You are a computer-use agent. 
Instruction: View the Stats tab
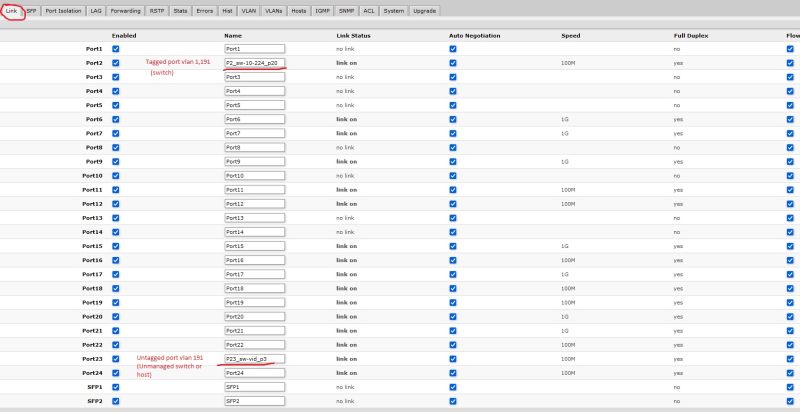(x=180, y=11)
